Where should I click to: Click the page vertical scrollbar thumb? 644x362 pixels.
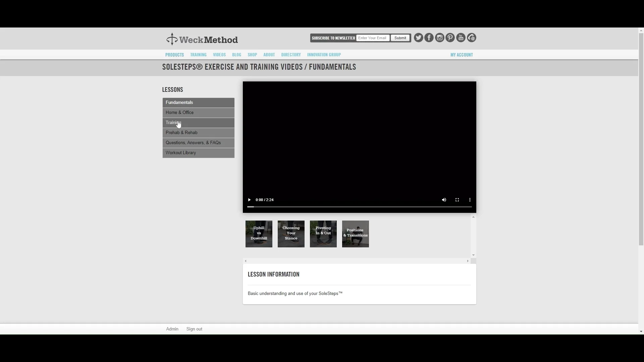641,139
